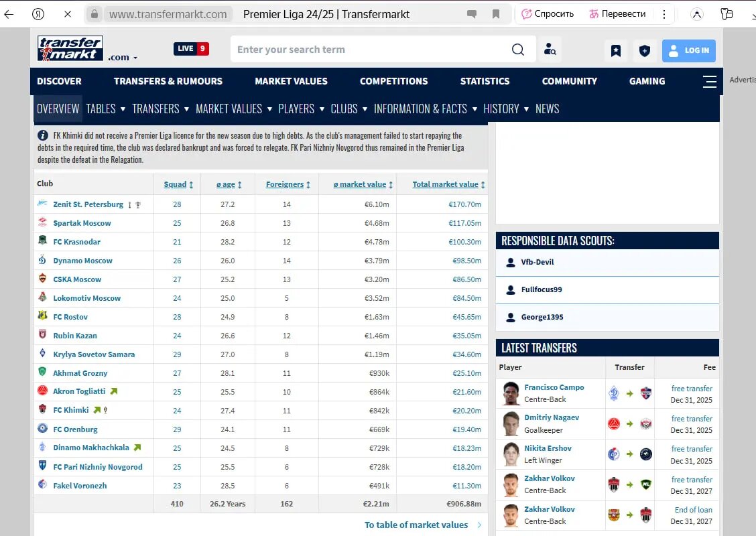Click Francisco Campo's player thumbnail
The width and height of the screenshot is (756, 536).
click(x=510, y=392)
